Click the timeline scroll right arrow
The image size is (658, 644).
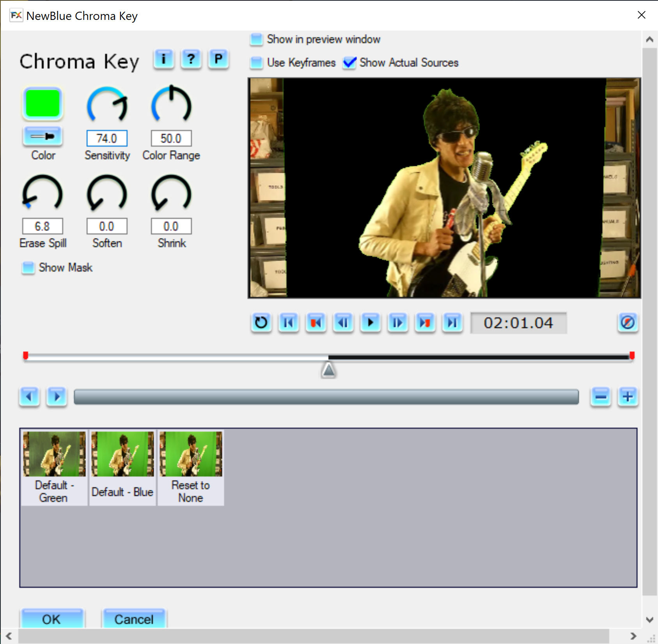coord(57,397)
